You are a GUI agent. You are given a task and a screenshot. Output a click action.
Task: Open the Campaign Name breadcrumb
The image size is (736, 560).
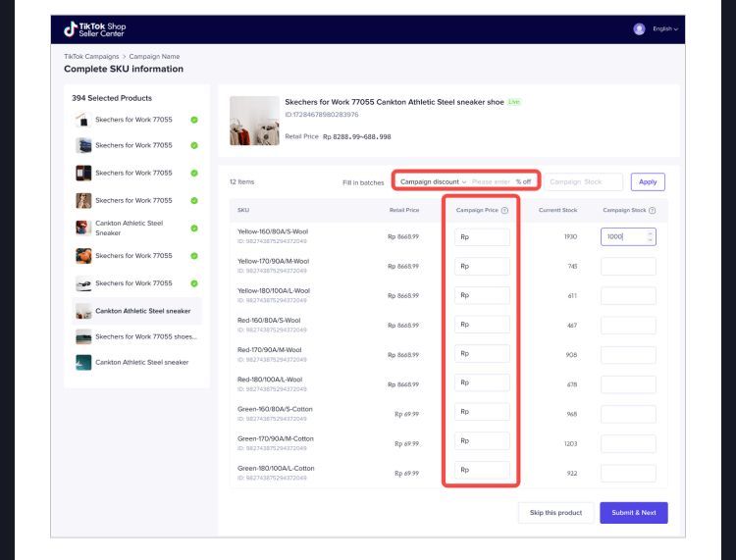pos(154,56)
